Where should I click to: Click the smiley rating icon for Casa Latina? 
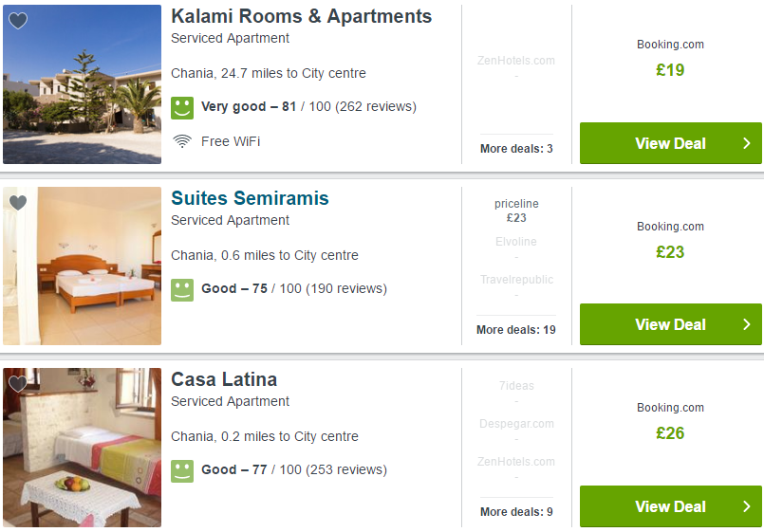182,471
